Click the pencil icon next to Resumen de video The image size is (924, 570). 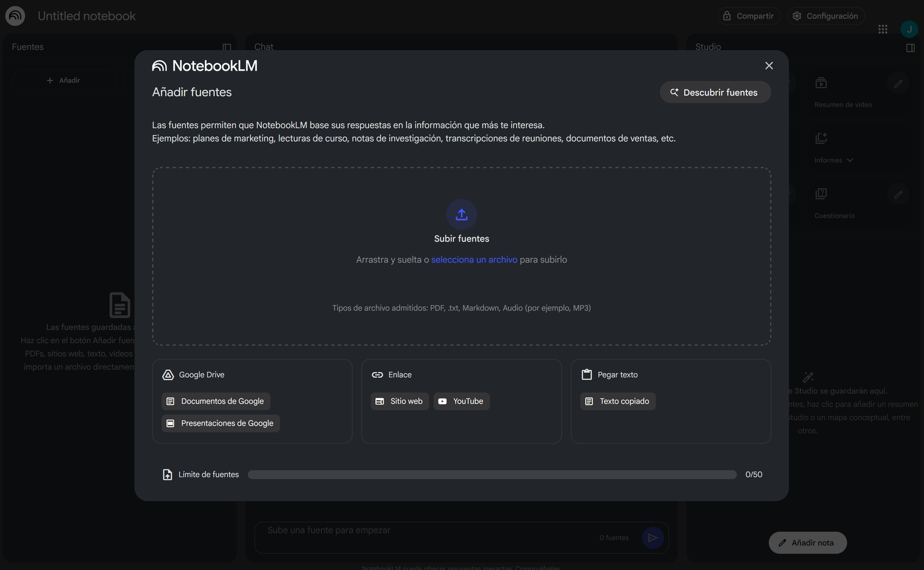[898, 84]
